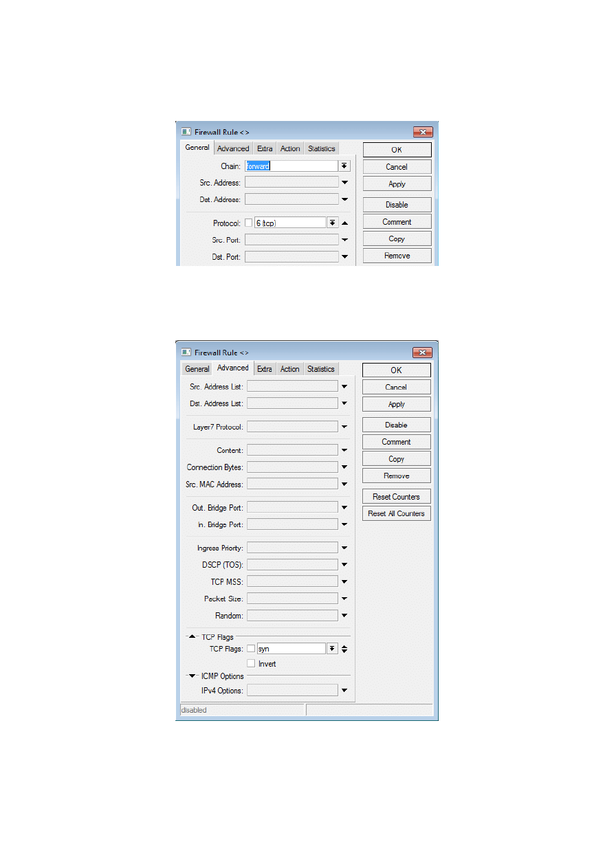Screen dimensions: 614x868
Task: Click the Reset Counters button
Action: 396,497
